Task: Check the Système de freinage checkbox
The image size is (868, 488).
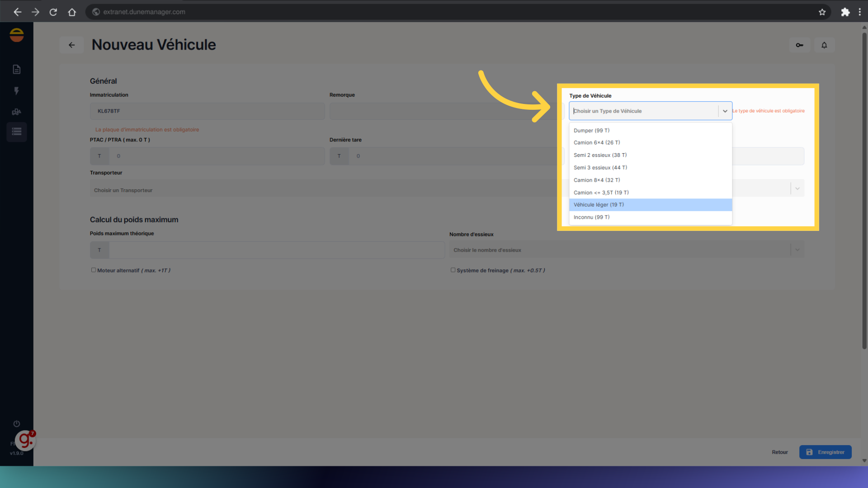Action: coord(453,270)
